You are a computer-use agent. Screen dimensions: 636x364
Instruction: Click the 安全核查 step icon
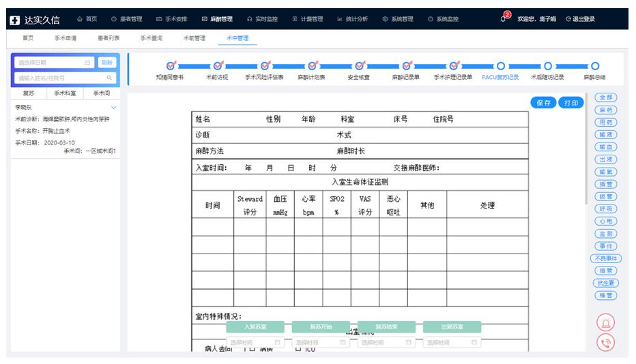click(358, 66)
